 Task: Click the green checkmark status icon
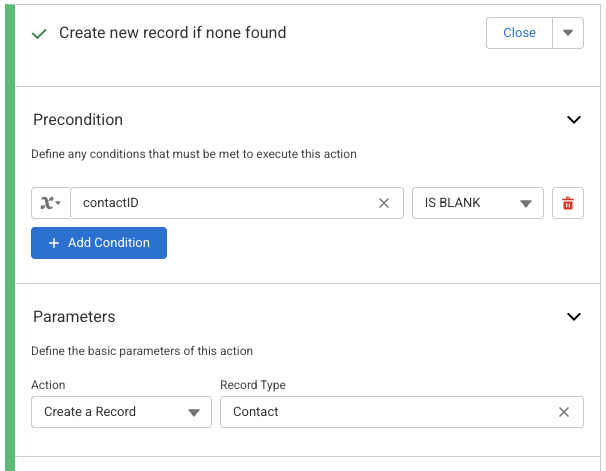40,33
